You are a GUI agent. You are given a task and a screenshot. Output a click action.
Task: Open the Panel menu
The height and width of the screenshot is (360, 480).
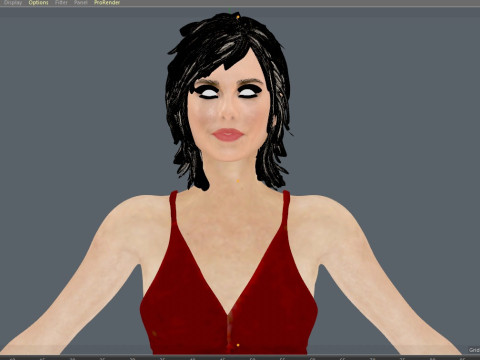[x=81, y=3]
